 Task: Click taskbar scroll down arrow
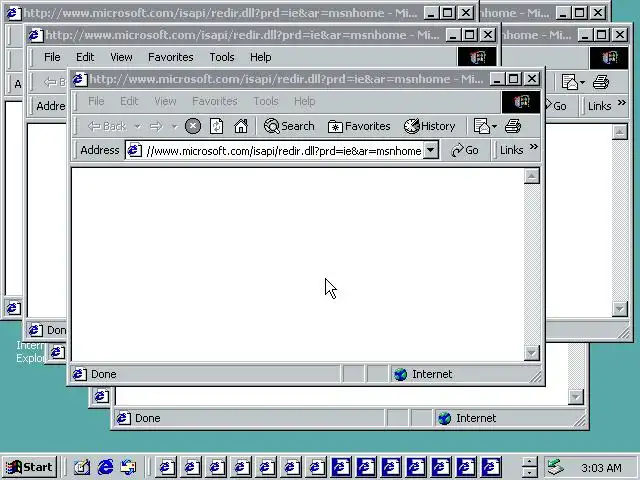pos(529,473)
